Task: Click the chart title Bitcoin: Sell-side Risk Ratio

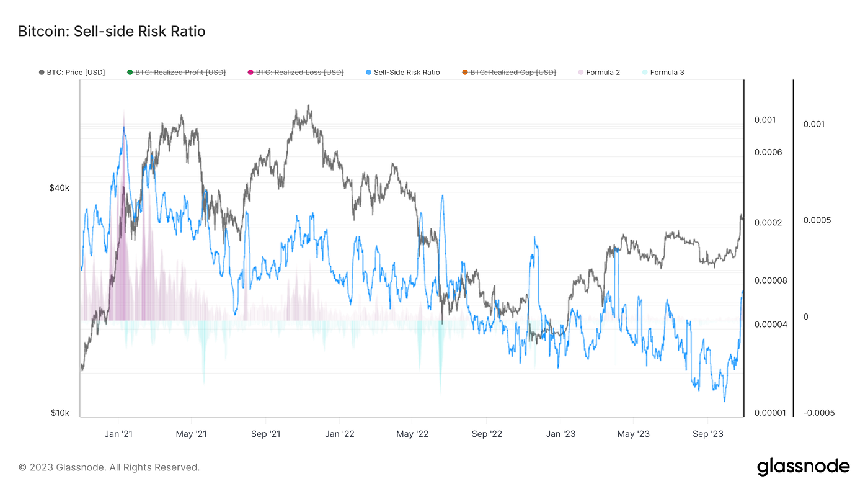Action: click(112, 31)
